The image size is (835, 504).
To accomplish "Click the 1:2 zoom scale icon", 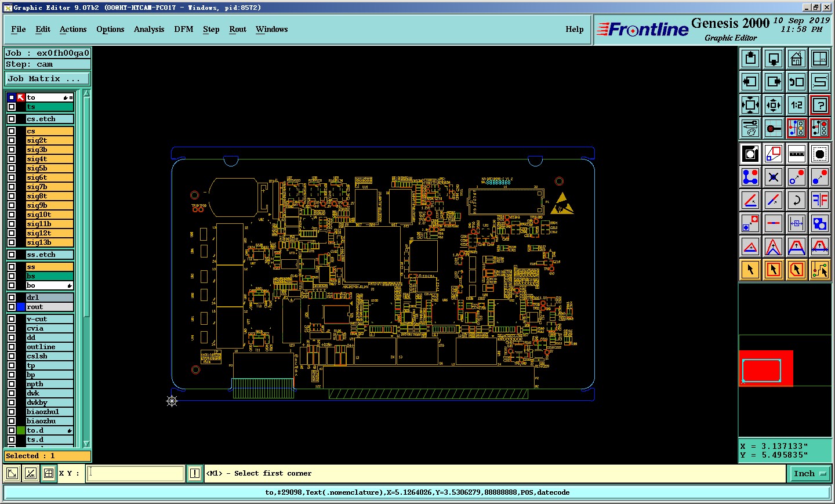I will tap(797, 105).
